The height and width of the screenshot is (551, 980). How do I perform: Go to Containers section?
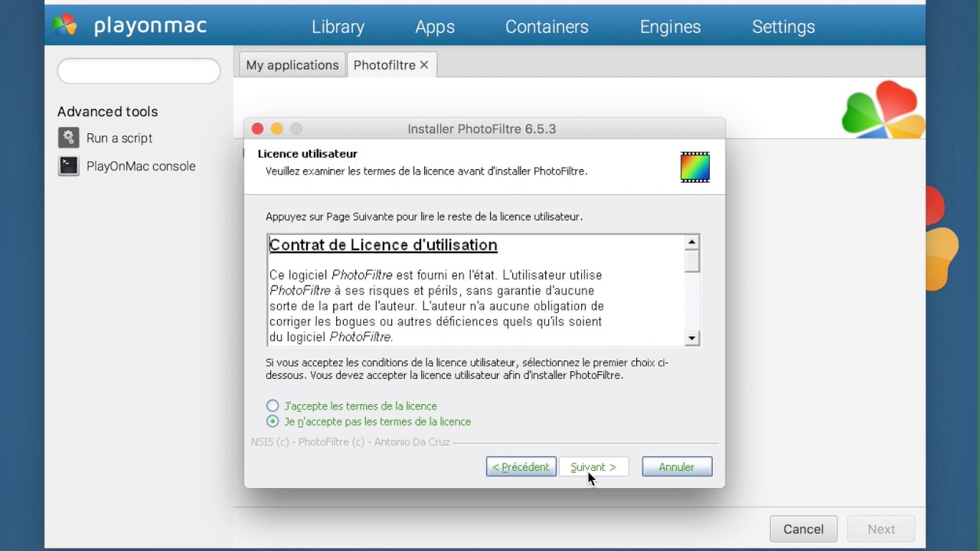(547, 27)
